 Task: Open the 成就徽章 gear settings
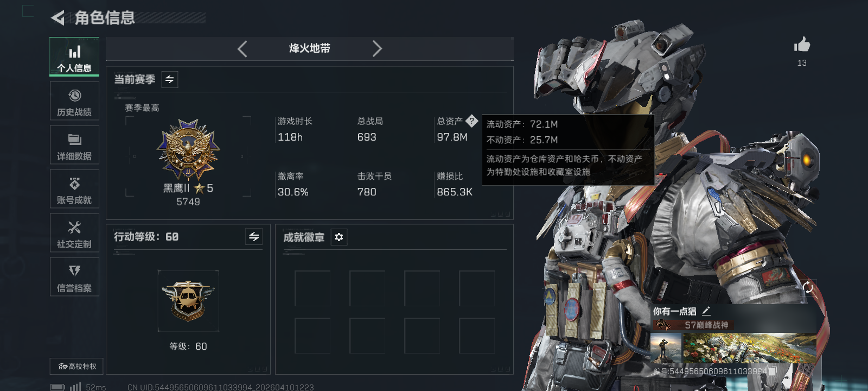339,237
